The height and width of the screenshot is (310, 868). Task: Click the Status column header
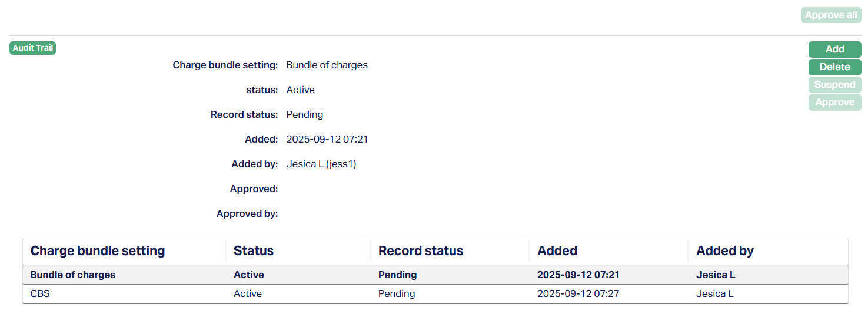[254, 251]
